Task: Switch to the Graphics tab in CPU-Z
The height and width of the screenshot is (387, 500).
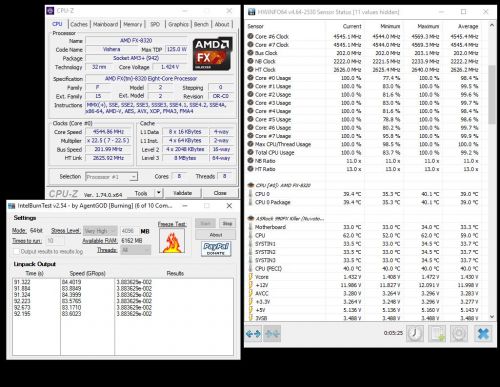Action: pos(178,24)
